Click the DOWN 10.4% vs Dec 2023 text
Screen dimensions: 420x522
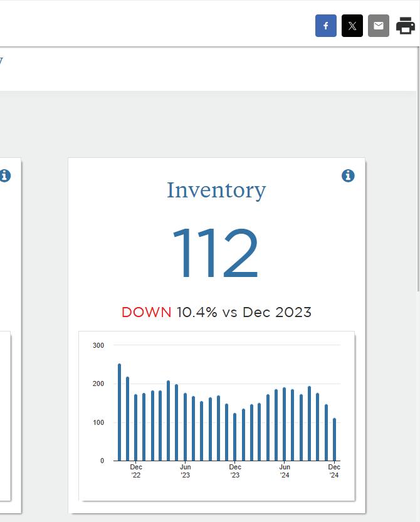point(216,312)
